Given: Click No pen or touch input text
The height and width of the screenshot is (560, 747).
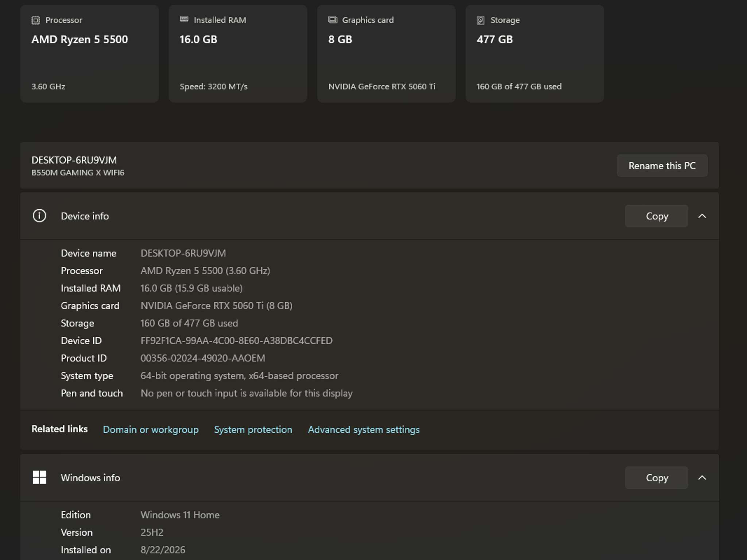Looking at the screenshot, I should point(247,393).
